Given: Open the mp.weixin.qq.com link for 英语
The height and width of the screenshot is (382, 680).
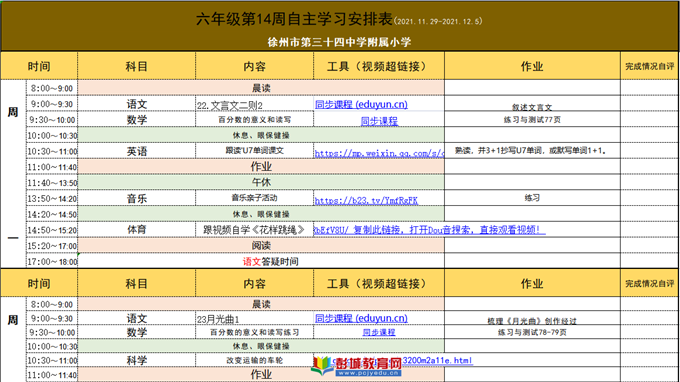Looking at the screenshot, I should (x=379, y=153).
